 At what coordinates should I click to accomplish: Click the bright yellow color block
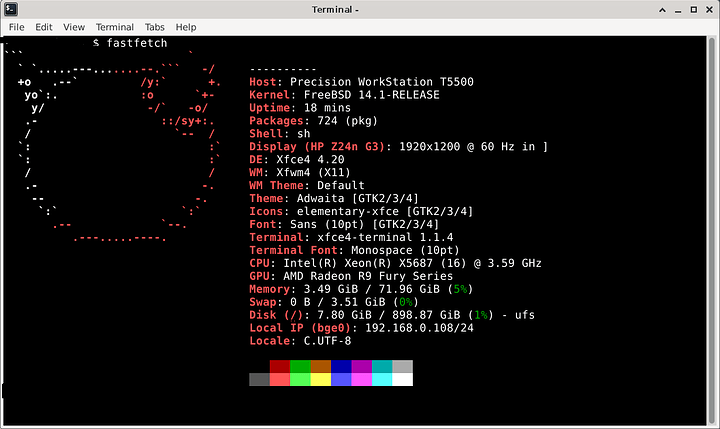pos(320,380)
